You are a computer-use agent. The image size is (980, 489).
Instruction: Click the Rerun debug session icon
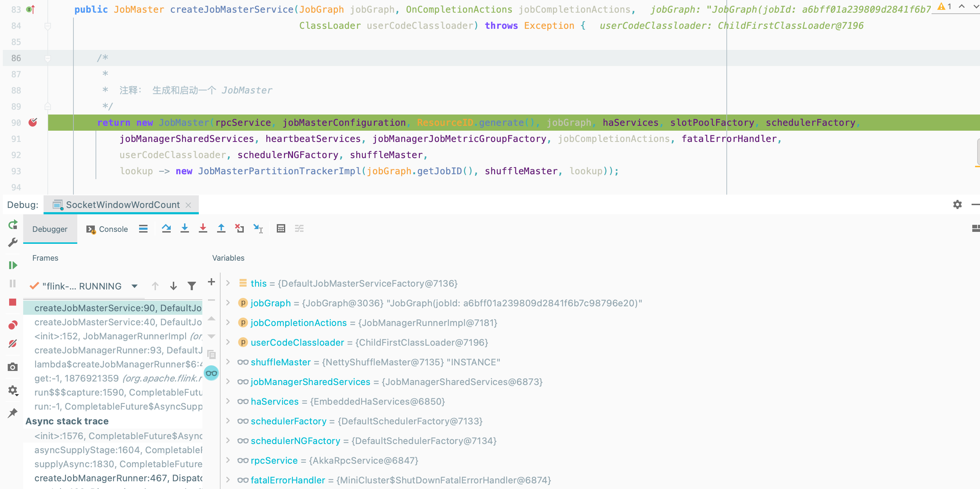(x=13, y=225)
